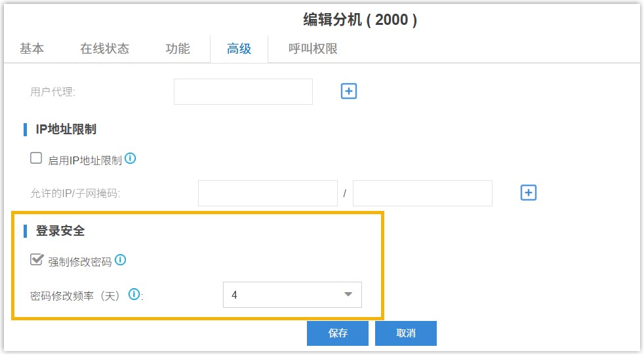
Task: Uncheck the 强制修改密码 checkbox
Action: point(37,260)
